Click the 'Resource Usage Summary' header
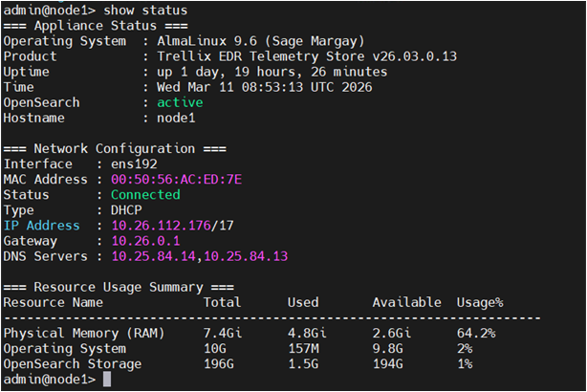This screenshot has height=392, width=587. [119, 287]
